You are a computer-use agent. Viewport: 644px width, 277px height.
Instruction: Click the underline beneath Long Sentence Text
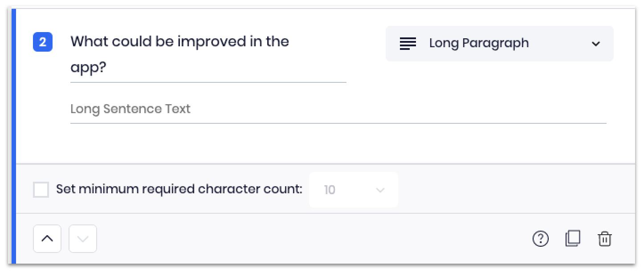pos(338,123)
